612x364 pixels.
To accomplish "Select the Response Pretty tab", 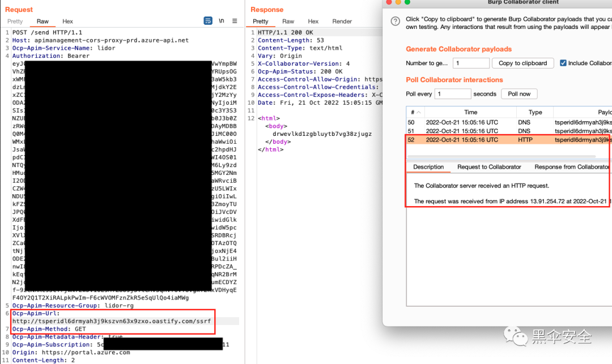I will coord(260,21).
